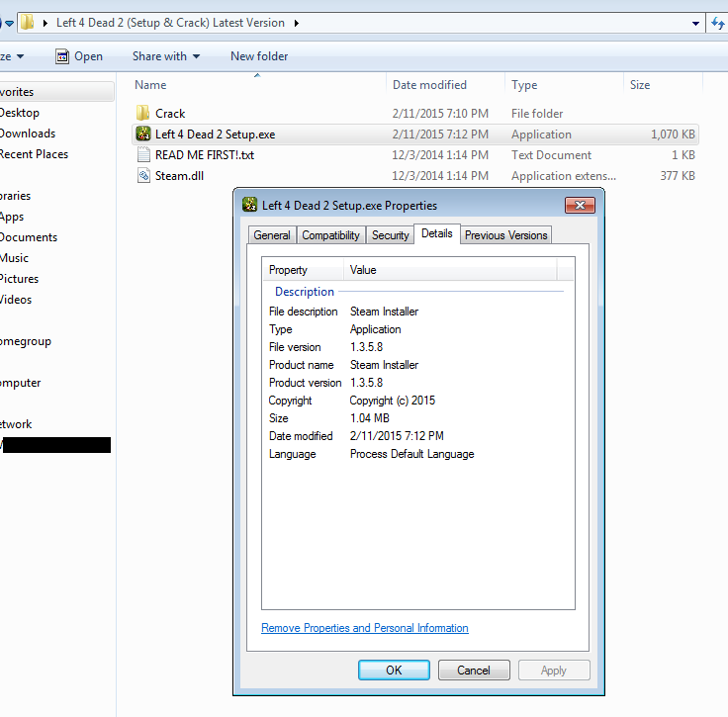This screenshot has width=728, height=717.
Task: Switch to the Security tab
Action: click(390, 235)
